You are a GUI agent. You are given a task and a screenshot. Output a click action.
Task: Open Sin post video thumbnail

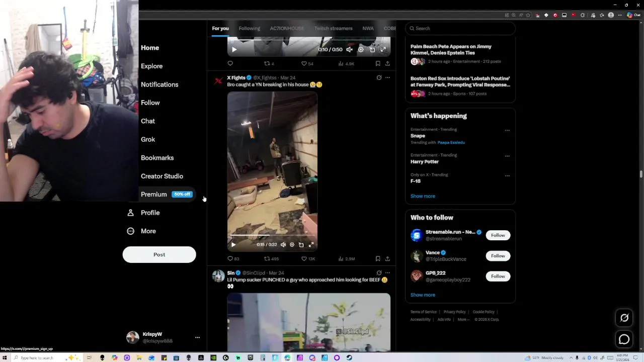308,322
